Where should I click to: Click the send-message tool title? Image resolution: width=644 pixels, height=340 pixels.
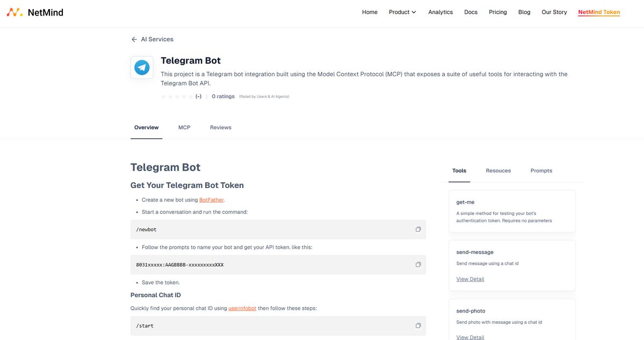[475, 252]
